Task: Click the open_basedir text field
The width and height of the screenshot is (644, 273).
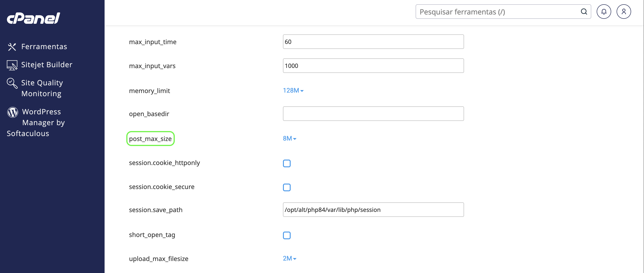Action: [x=373, y=114]
